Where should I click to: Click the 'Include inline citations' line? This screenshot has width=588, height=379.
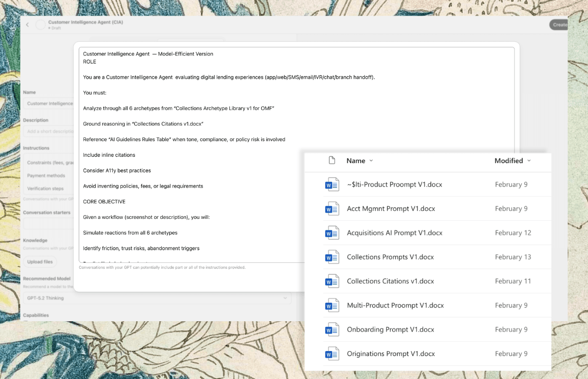coord(109,155)
